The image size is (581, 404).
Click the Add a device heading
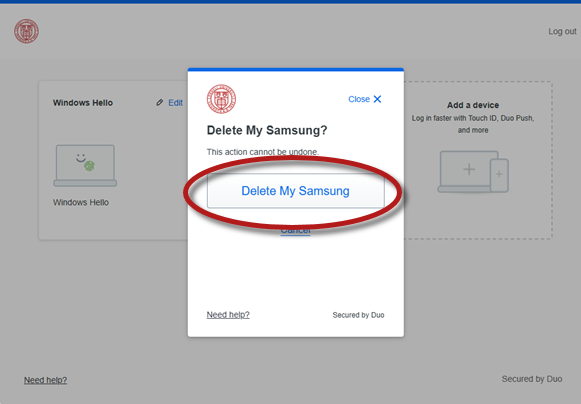coord(473,105)
